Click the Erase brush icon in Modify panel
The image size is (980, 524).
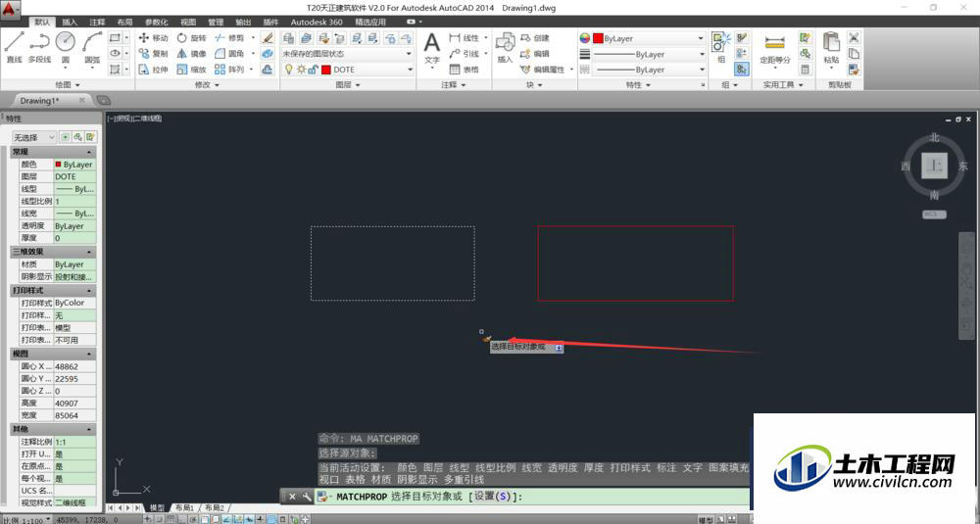click(268, 38)
